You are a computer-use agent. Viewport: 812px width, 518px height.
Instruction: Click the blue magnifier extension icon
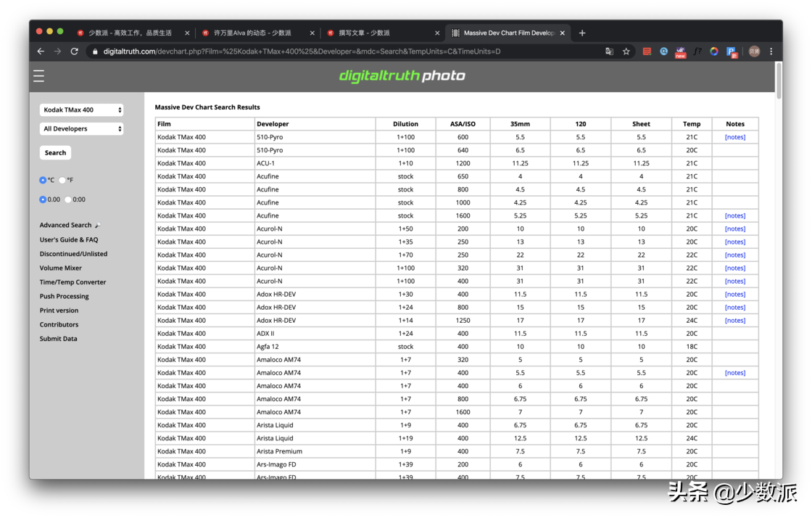click(x=663, y=52)
